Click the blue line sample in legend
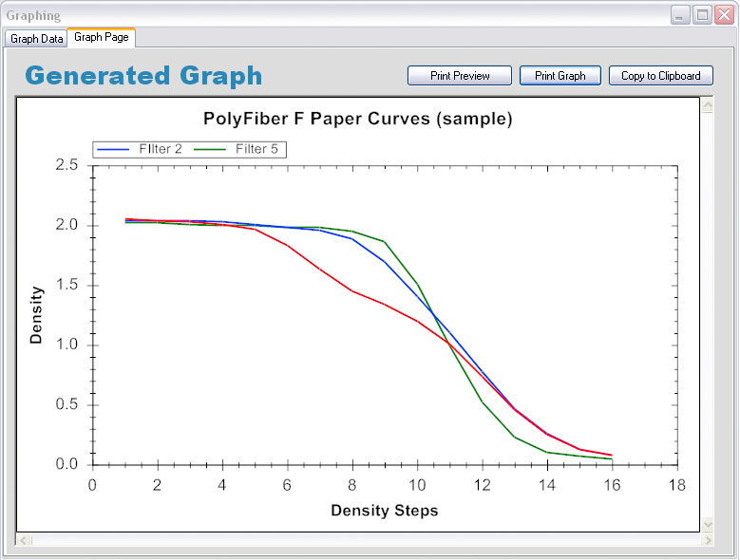This screenshot has height=560, width=740. pos(114,149)
